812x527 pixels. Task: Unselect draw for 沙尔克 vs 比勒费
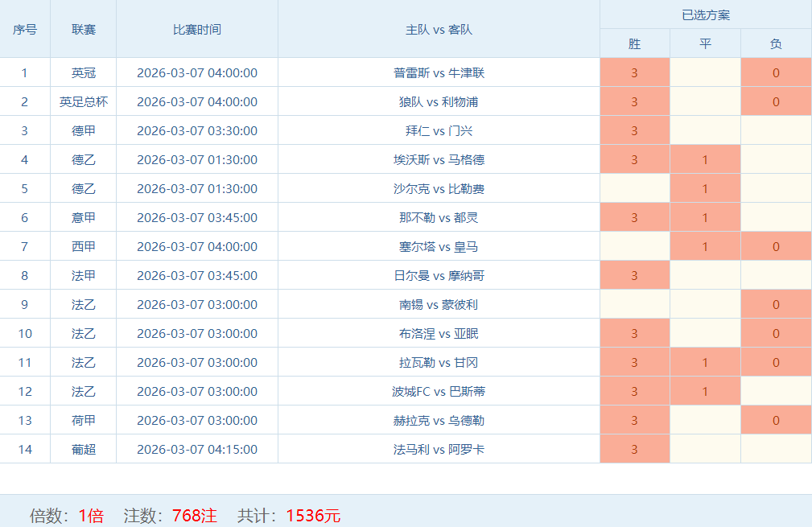(705, 189)
